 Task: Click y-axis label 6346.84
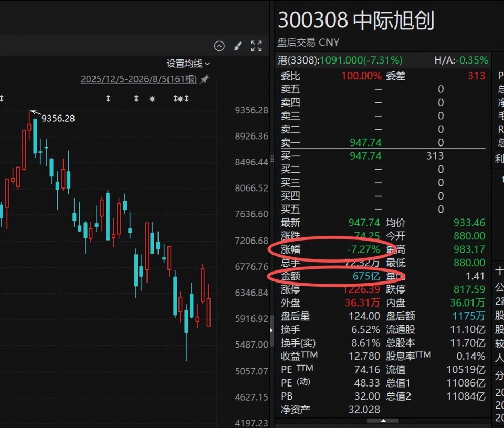tap(251, 293)
